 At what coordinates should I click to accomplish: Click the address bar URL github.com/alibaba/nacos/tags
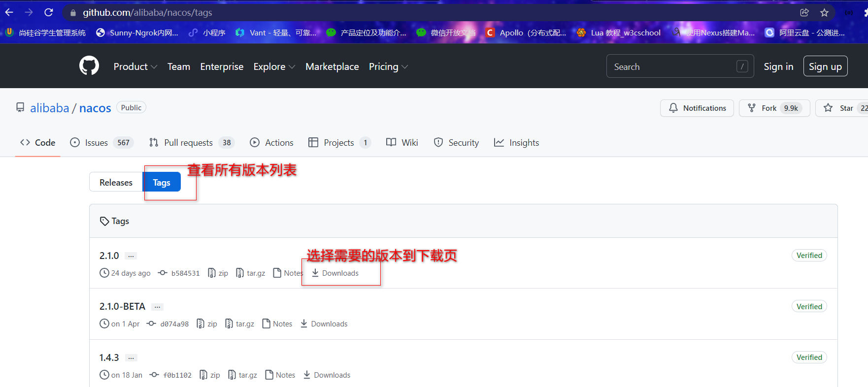(147, 12)
